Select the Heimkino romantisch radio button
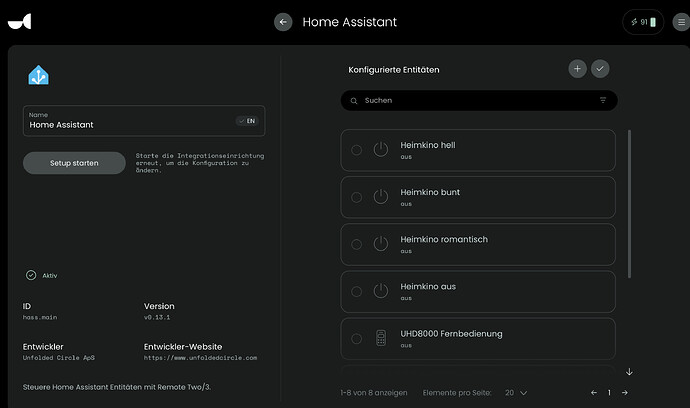The image size is (690, 408). [x=357, y=244]
